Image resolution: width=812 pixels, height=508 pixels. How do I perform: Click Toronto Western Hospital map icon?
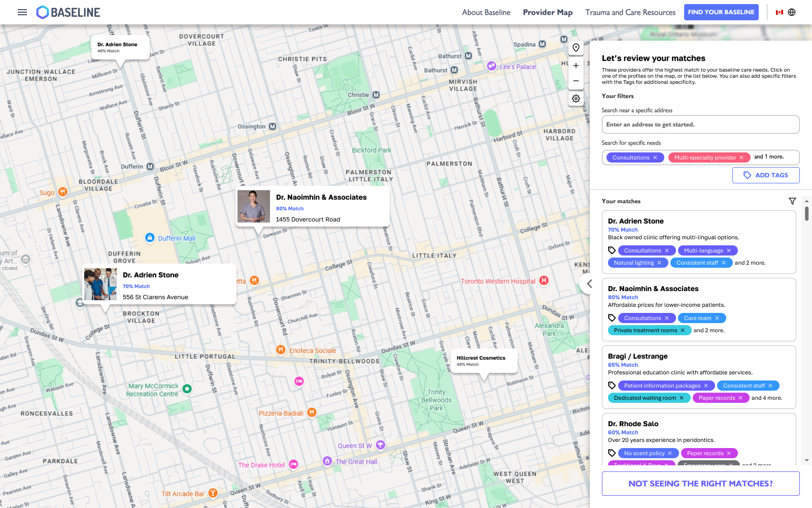[544, 280]
